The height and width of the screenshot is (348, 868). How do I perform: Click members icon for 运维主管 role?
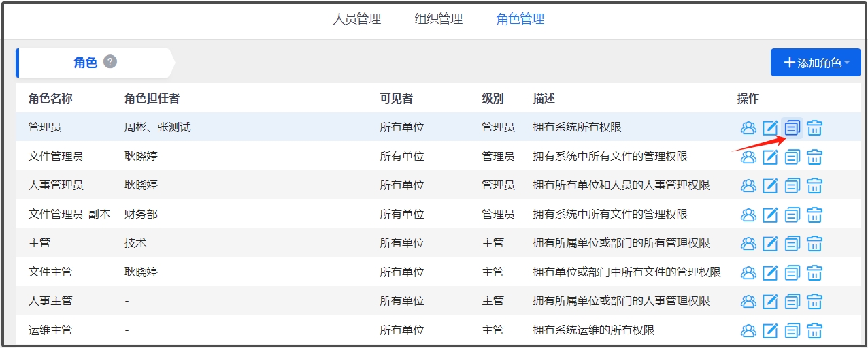(748, 330)
